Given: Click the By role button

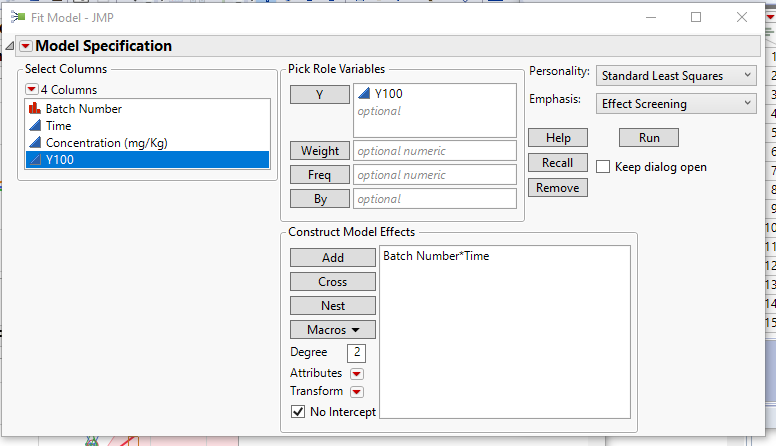Looking at the screenshot, I should [x=320, y=199].
